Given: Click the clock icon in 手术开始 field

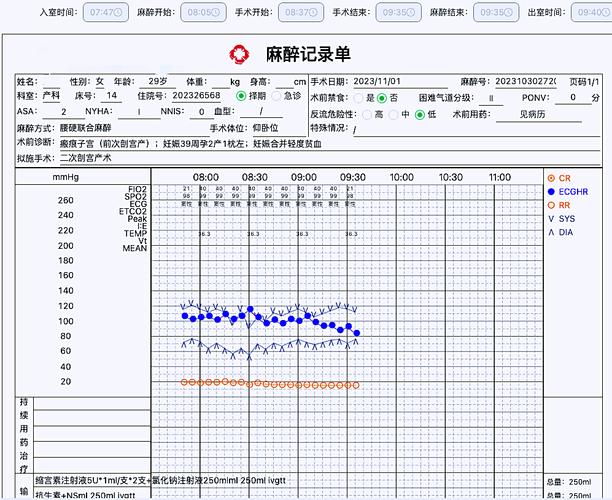Looking at the screenshot, I should [x=313, y=12].
